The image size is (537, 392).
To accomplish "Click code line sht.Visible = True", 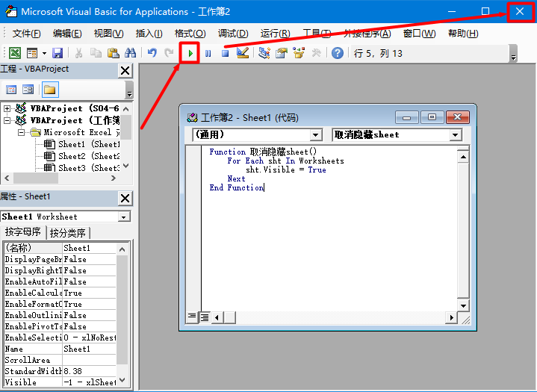I will pyautogui.click(x=286, y=169).
